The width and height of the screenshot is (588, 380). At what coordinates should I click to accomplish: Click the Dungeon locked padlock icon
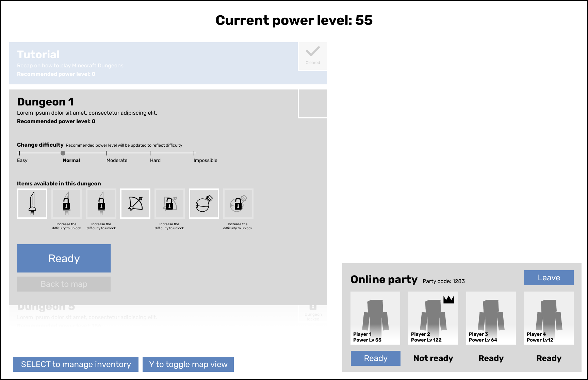[x=313, y=307]
